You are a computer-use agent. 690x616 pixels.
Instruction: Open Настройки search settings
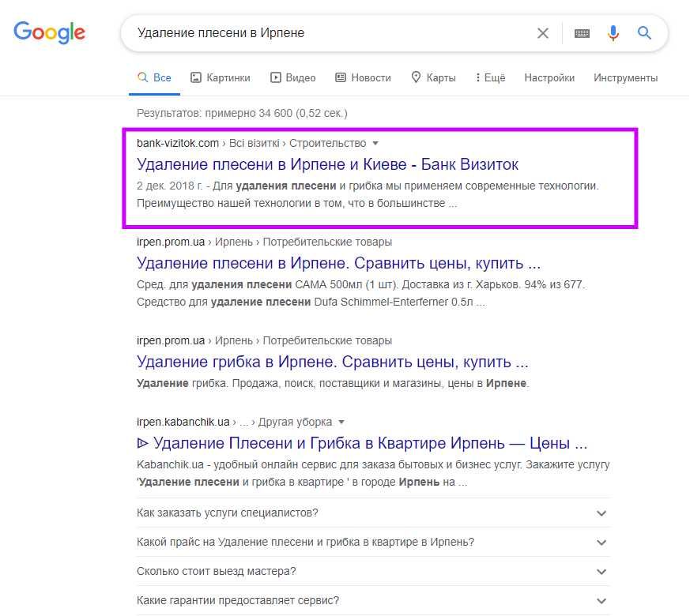coord(549,77)
